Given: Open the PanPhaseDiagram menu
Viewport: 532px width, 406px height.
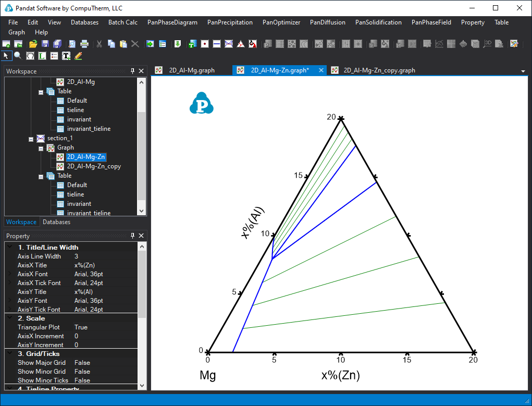Looking at the screenshot, I should pyautogui.click(x=172, y=22).
